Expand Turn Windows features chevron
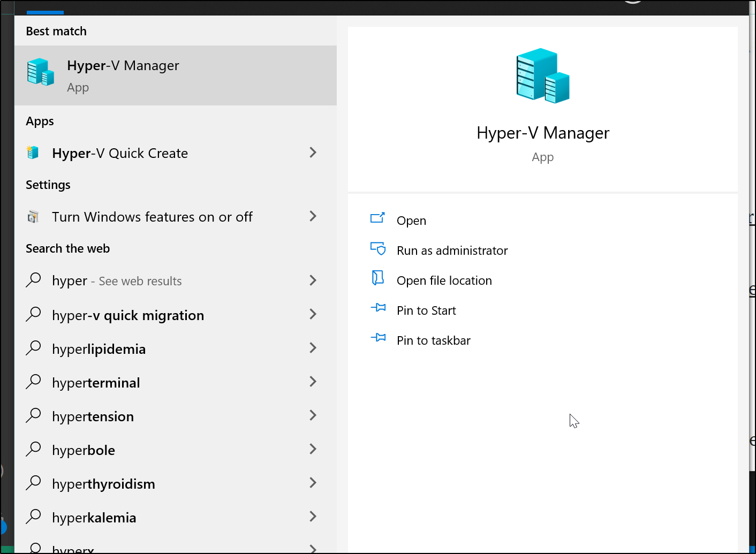 pos(313,216)
